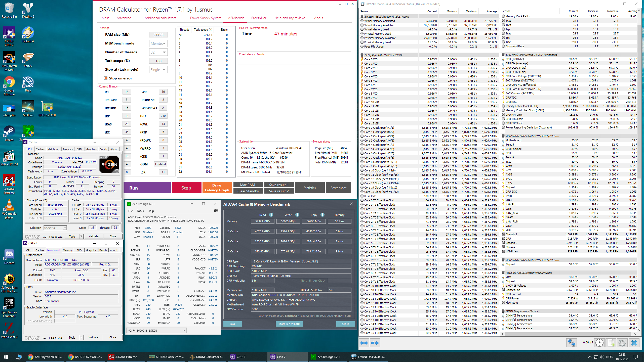Screen dimensions: 644x362
Task: Launch VLC media player desktop icon
Action: (9, 209)
